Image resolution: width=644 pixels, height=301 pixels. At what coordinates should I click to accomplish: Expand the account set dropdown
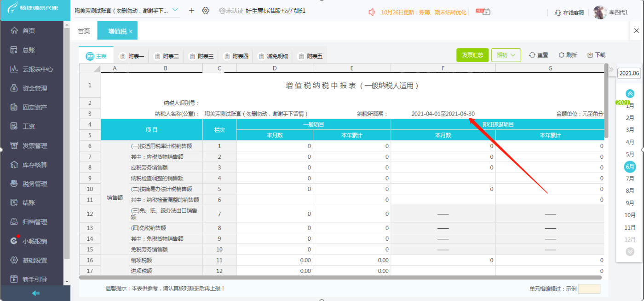pos(175,10)
